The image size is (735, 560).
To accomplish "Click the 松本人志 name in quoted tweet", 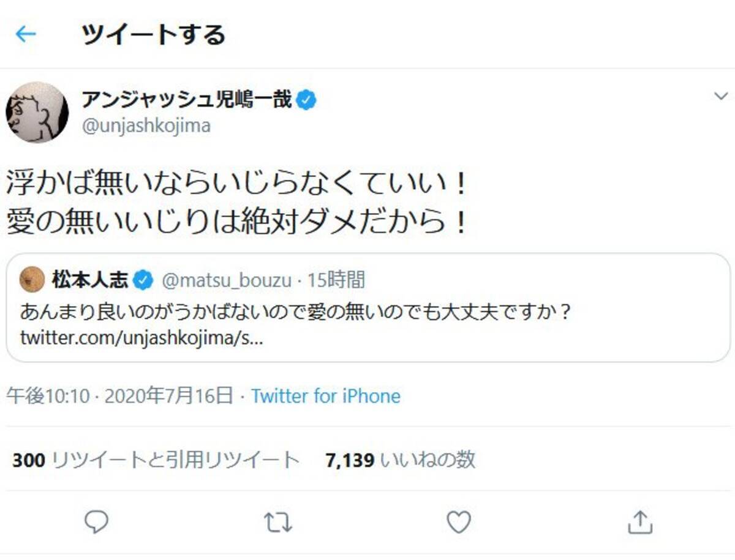I will pos(89,280).
